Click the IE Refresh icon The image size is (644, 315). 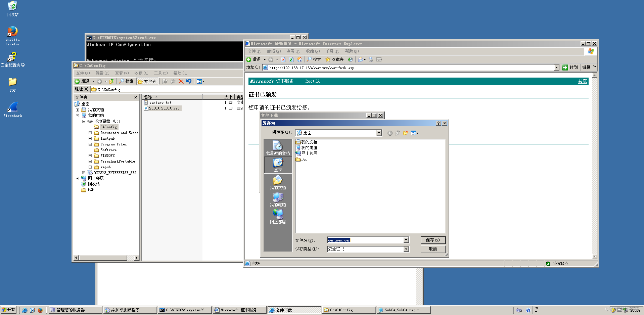pos(291,59)
